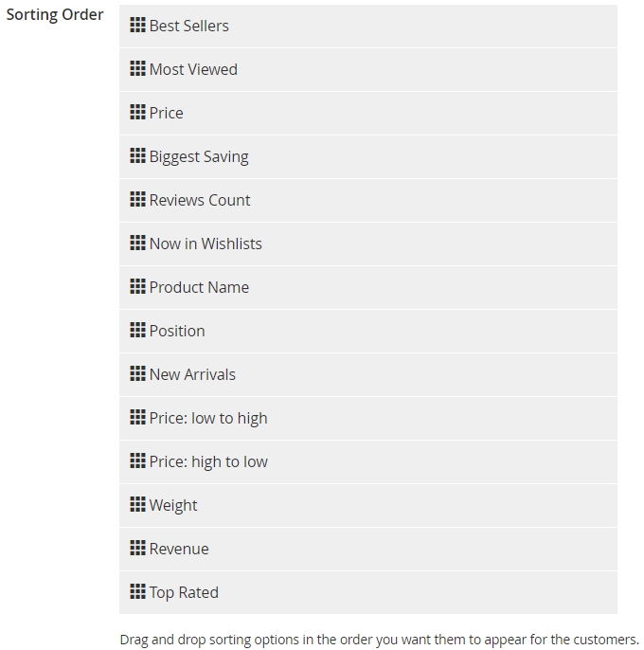Screen dimensions: 644x650
Task: Click the drag handle icon next to Reviews Count
Action: click(137, 199)
